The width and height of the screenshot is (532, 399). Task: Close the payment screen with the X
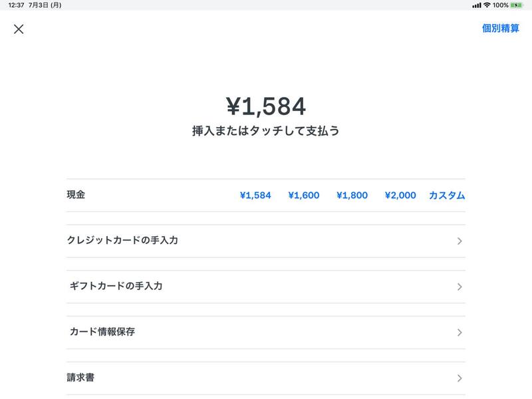(x=19, y=29)
